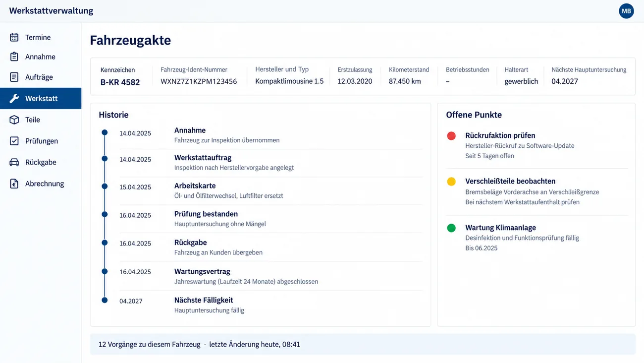Screen dimensions: 644x363
Task: Click the timeline marker for Rückgabe entry
Action: (105, 242)
